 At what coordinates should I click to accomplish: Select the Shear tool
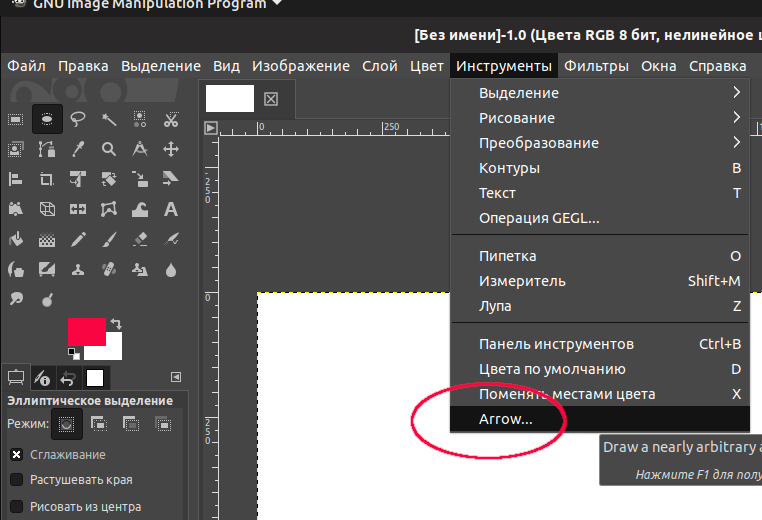[x=171, y=179]
